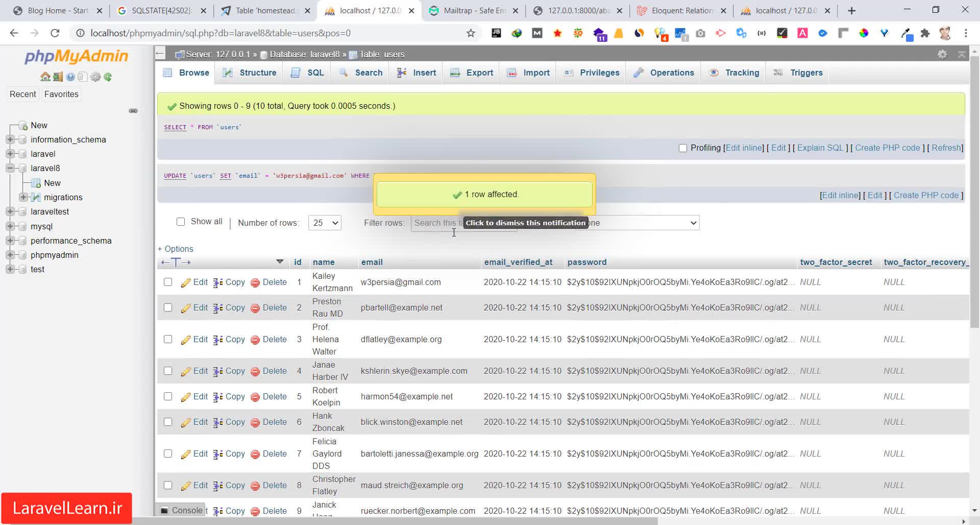
Task: Tick the Show all checkbox
Action: click(x=181, y=222)
